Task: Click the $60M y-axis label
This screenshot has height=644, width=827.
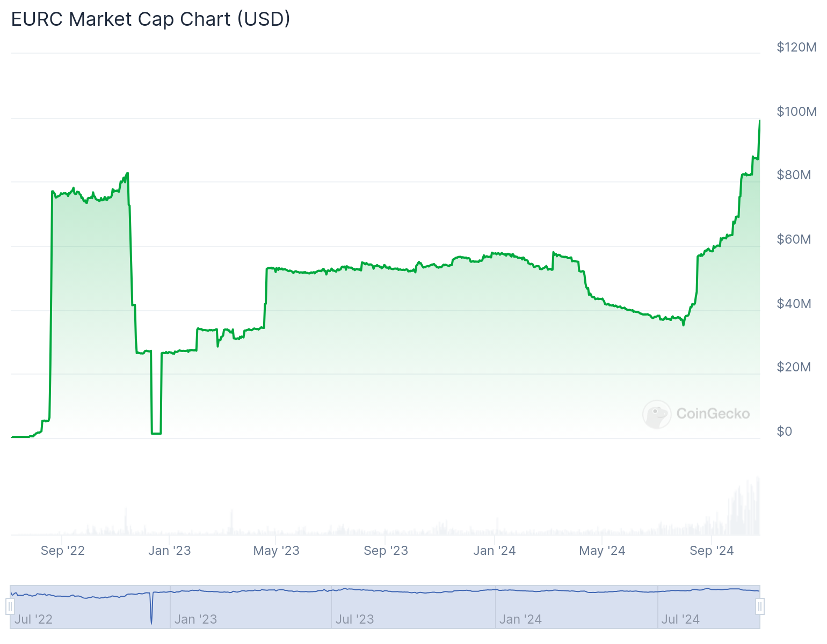Action: 794,239
